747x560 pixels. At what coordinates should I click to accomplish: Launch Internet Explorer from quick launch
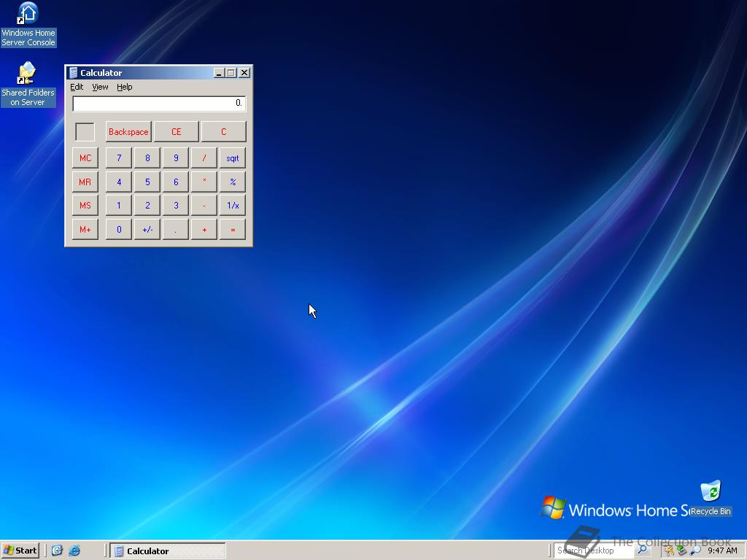(74, 551)
